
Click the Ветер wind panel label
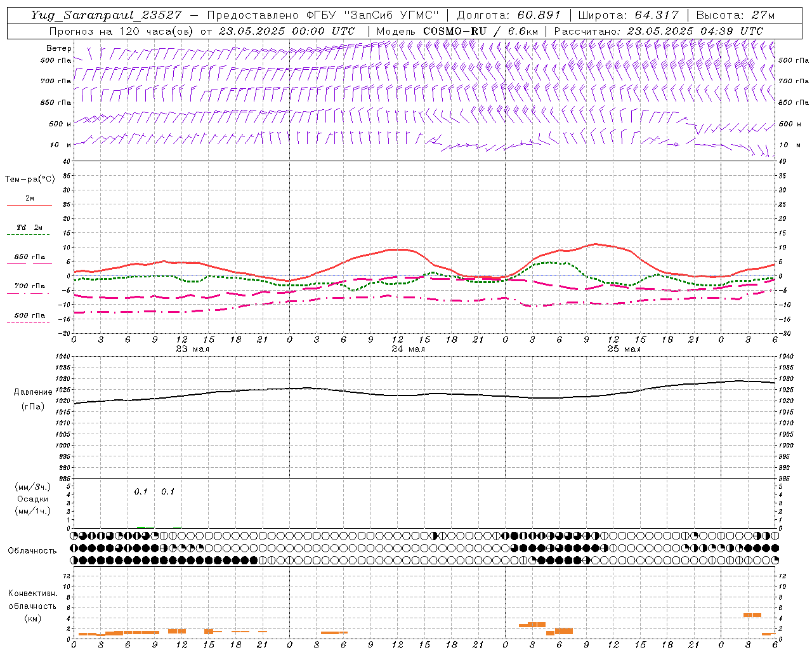click(58, 48)
